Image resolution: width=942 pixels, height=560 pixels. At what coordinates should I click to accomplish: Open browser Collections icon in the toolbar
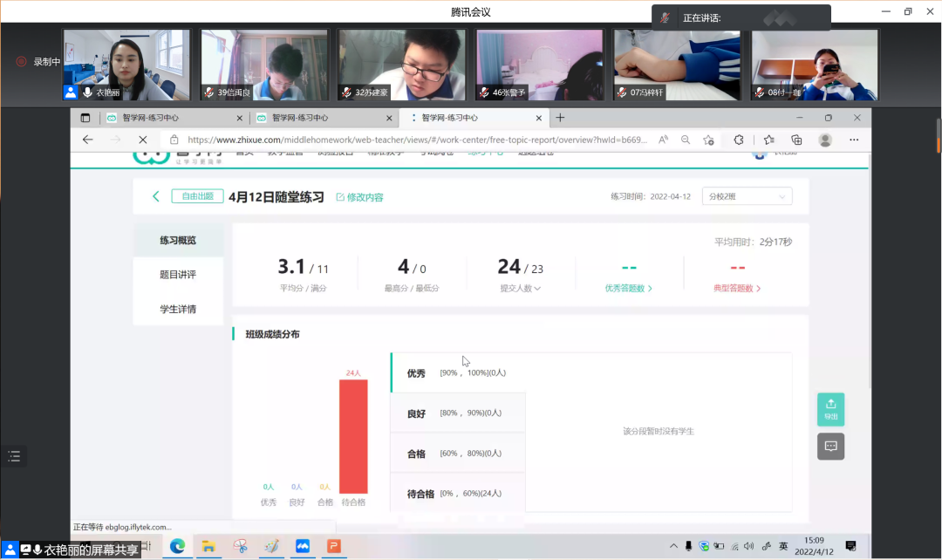point(796,138)
